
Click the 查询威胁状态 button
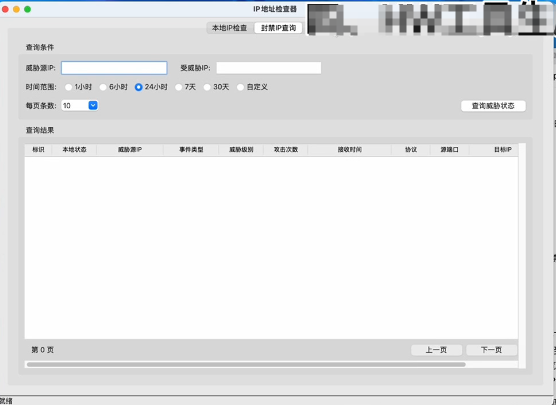[x=493, y=106]
